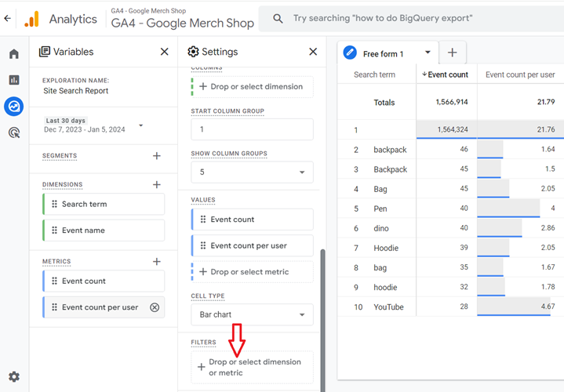Click the Totals 1,566,914 cell
The image size is (564, 392).
[447, 102]
